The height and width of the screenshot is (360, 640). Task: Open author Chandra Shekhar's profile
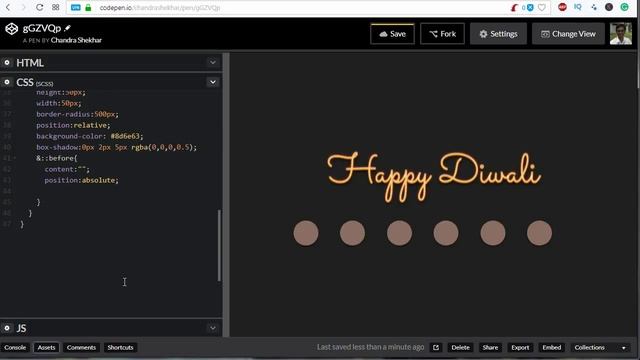(76, 40)
